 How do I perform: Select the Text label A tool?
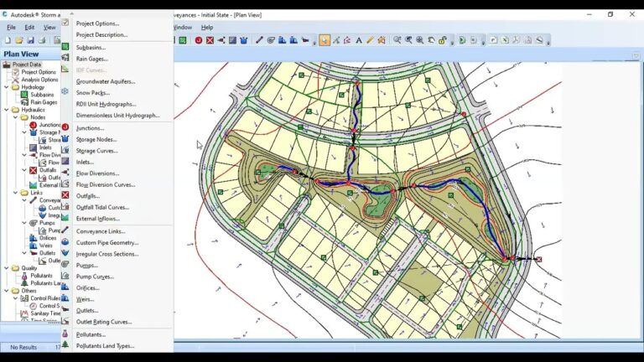359,40
